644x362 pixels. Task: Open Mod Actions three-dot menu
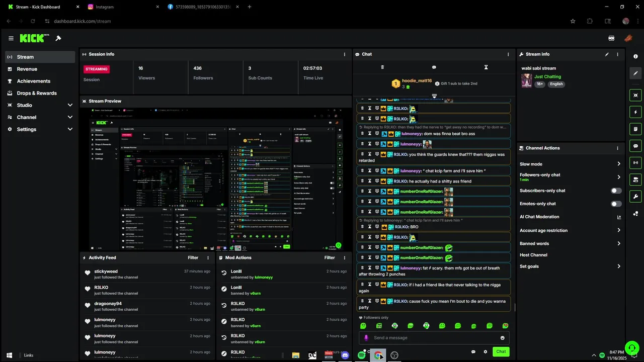345,258
